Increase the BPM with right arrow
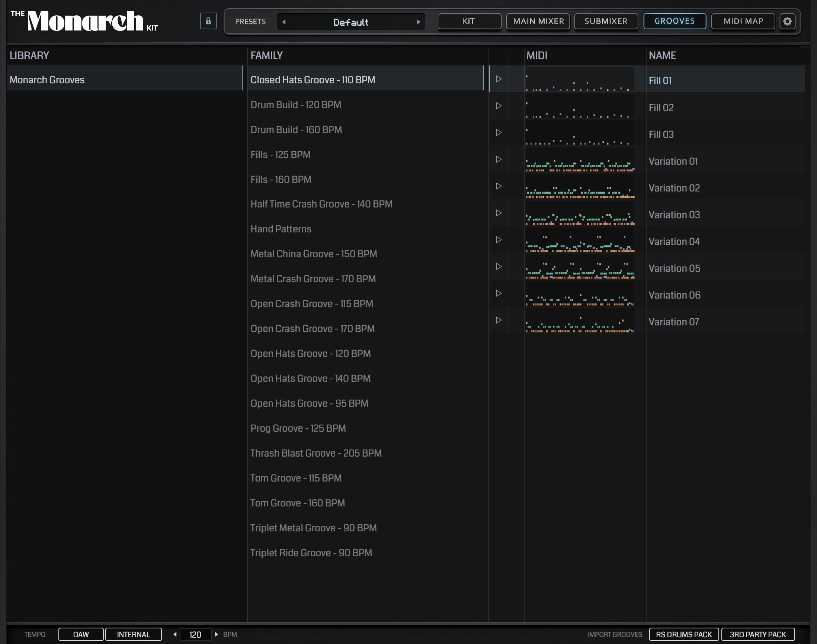Image resolution: width=817 pixels, height=644 pixels. (x=216, y=634)
